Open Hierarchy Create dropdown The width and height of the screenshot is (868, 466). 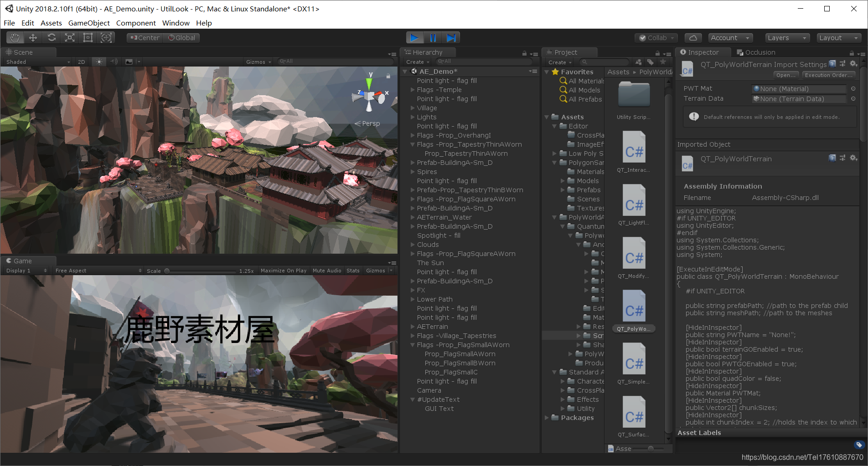tap(418, 62)
